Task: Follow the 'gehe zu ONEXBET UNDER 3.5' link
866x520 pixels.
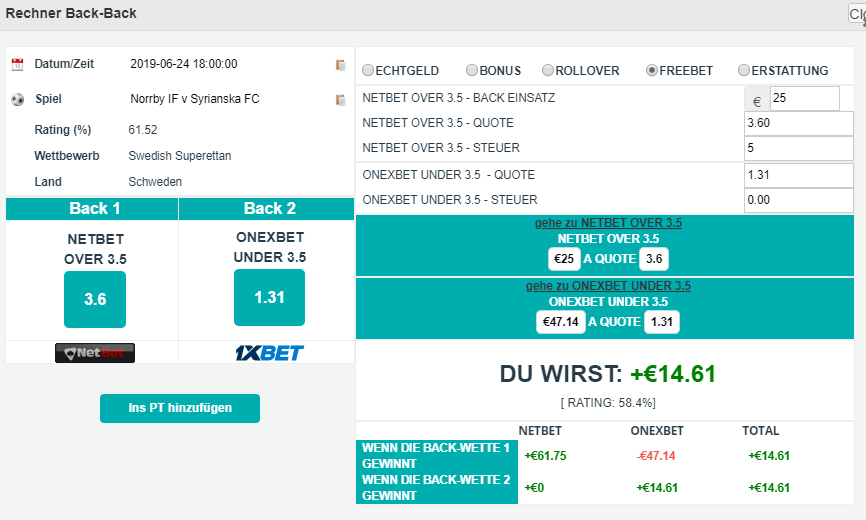Action: pos(608,286)
